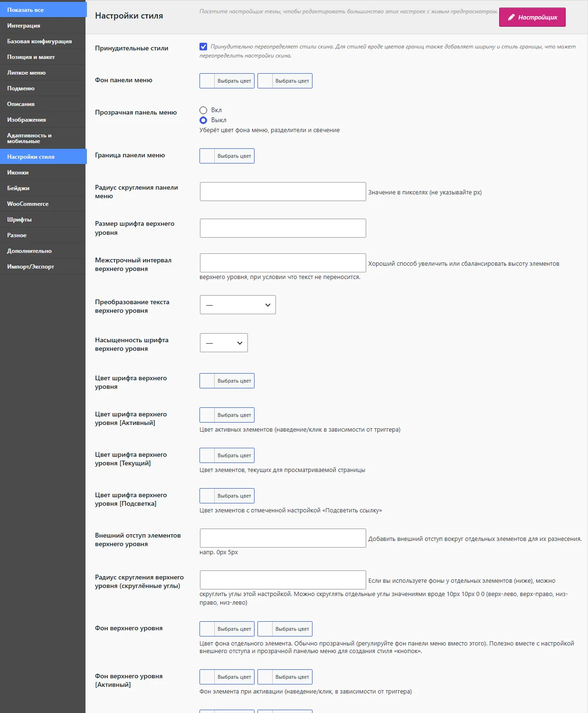Choose Цвет шрифта верхнего уровня color
Viewport: 588px width, 713px height.
227,381
